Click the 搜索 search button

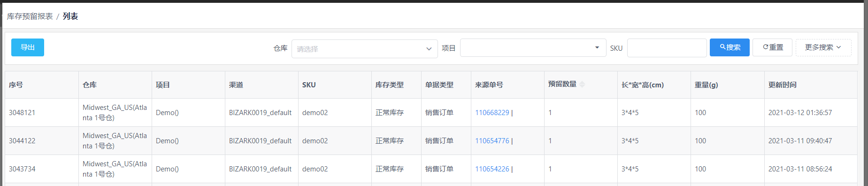[x=730, y=47]
